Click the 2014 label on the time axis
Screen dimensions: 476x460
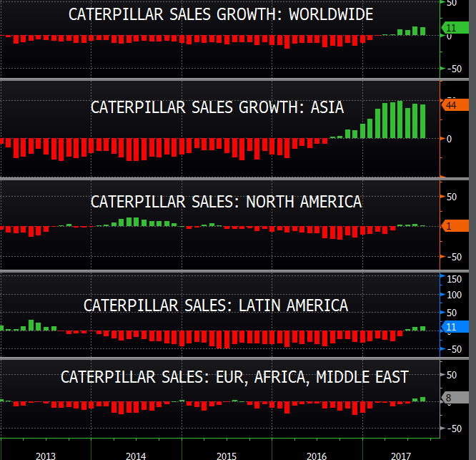point(136,456)
